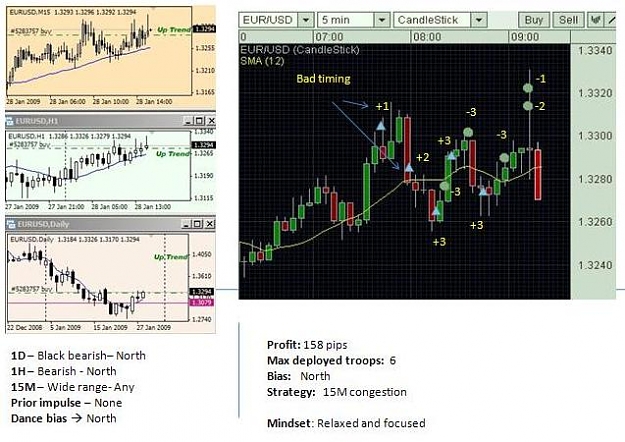
Task: Maximize the EURUSD,Daily chart window
Action: coord(198,224)
